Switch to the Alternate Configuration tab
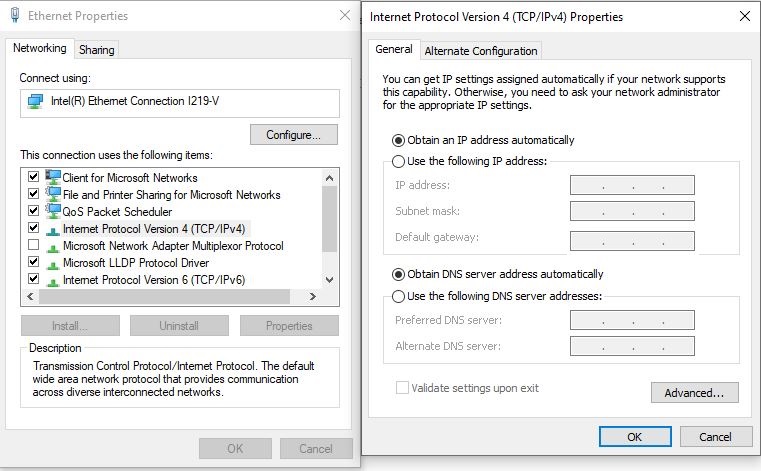The width and height of the screenshot is (761, 471). [481, 51]
